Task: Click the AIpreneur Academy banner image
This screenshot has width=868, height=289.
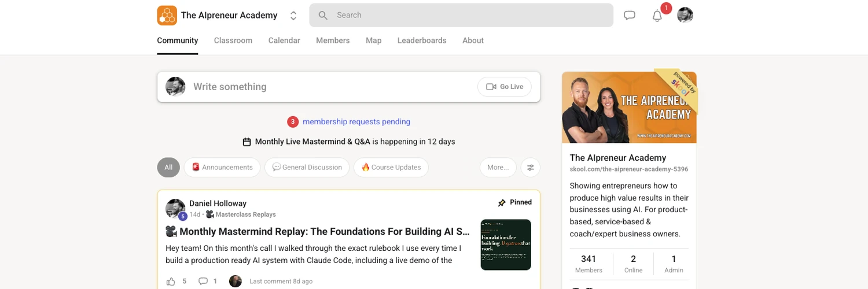Action: coord(629,108)
